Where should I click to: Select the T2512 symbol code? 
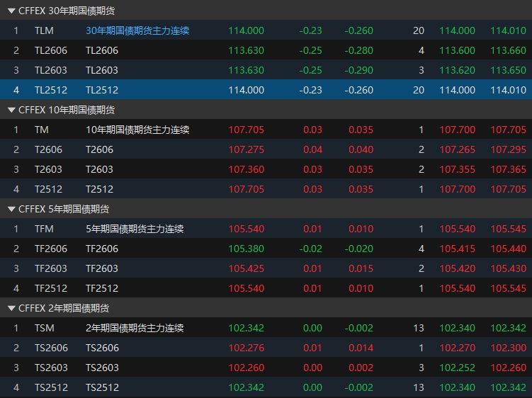click(48, 189)
